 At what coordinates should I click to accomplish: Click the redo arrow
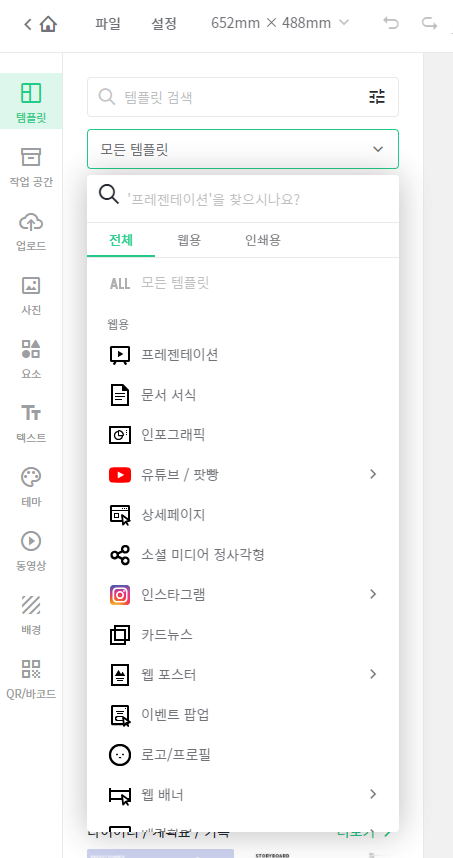pyautogui.click(x=429, y=23)
